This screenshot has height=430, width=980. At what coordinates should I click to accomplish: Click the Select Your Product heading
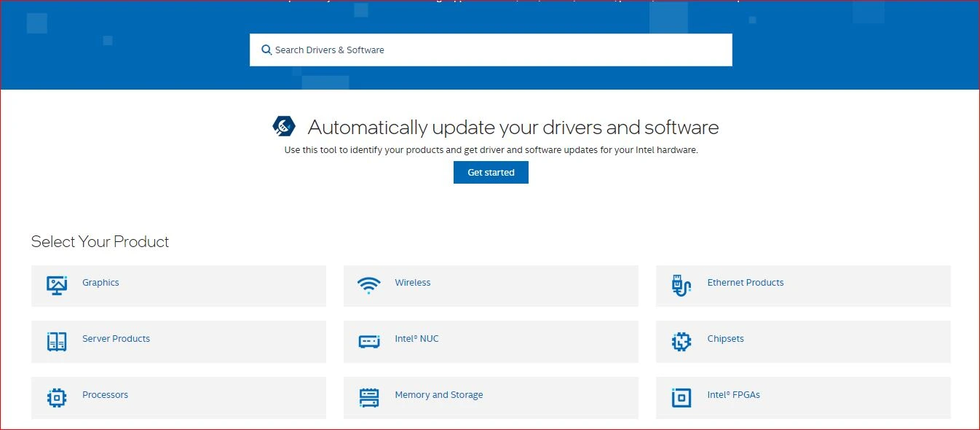click(x=100, y=242)
